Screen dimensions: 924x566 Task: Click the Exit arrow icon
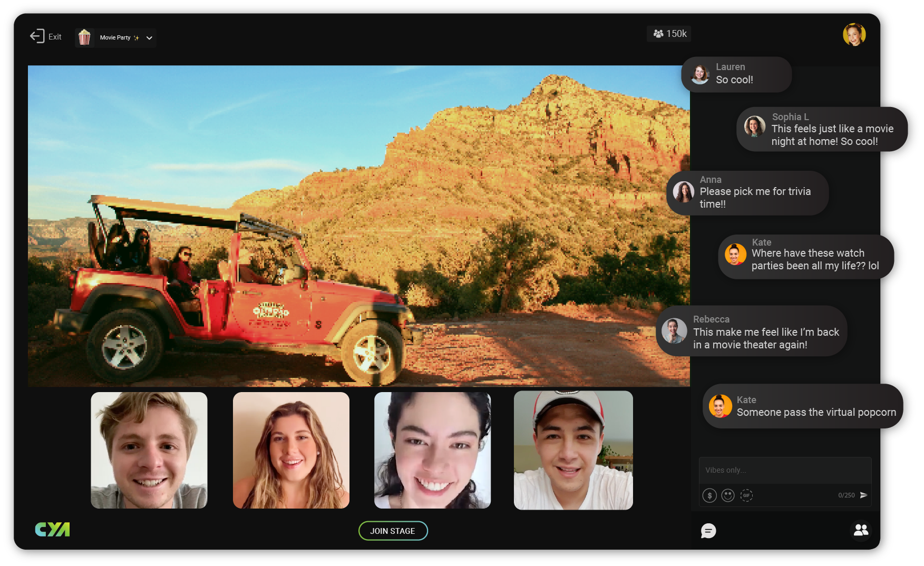tap(37, 36)
